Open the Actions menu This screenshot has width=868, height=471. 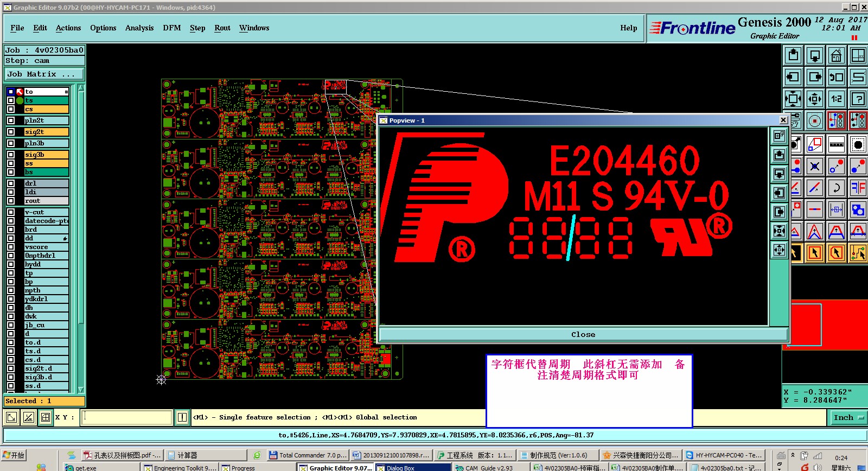[x=68, y=28]
